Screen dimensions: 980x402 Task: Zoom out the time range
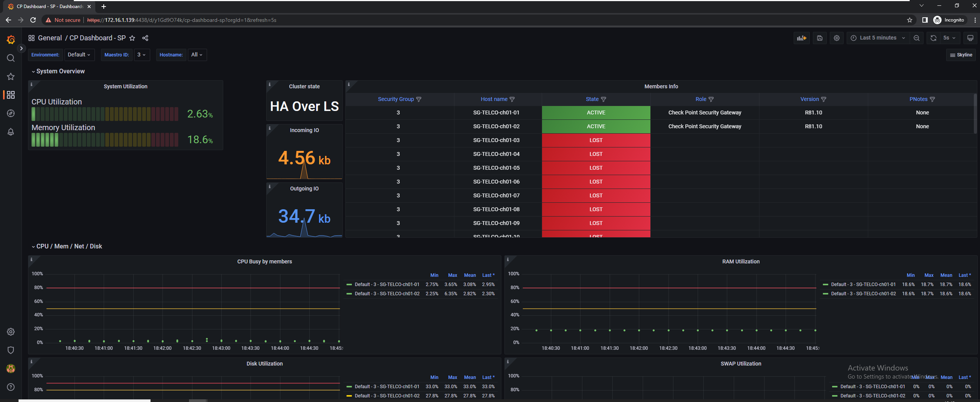click(917, 38)
